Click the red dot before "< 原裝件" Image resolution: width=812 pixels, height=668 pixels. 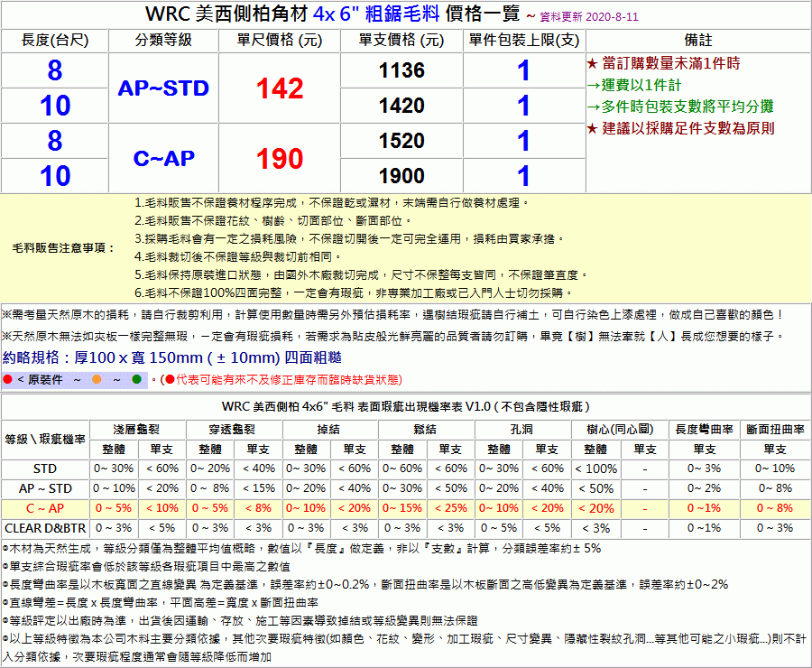7,380
